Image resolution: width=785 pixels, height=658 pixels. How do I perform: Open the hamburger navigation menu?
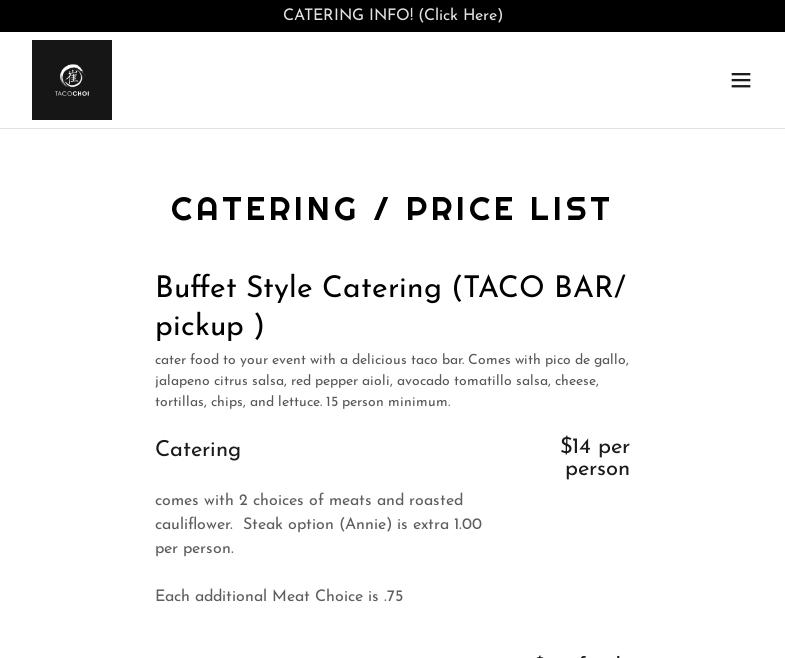point(740,80)
